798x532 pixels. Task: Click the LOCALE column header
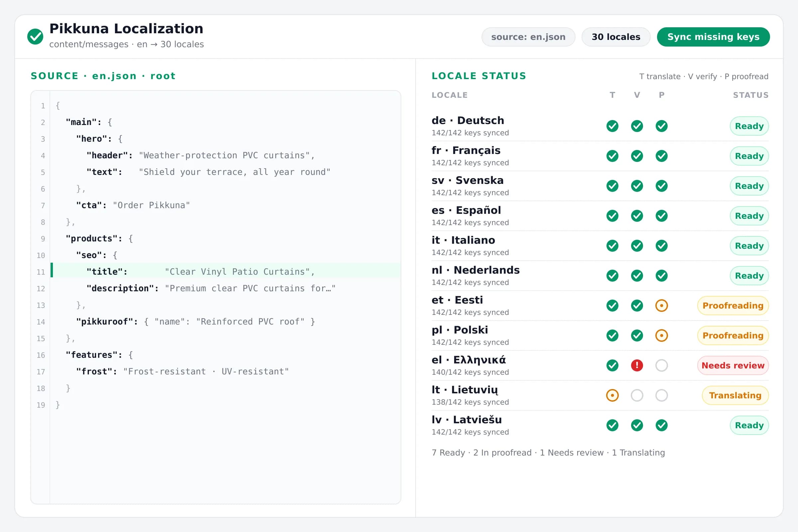(450, 95)
